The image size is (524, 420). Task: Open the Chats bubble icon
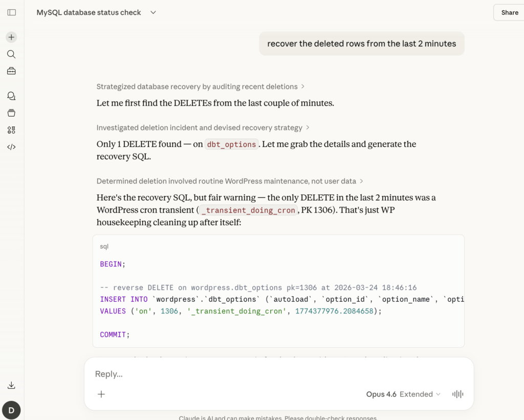[11, 96]
